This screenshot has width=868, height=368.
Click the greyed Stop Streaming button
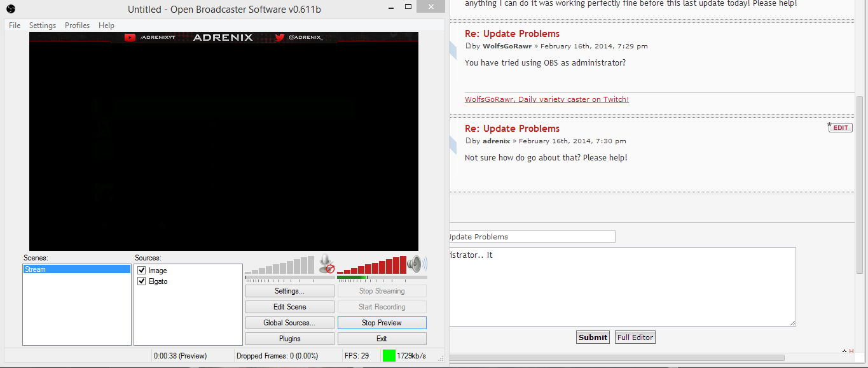click(382, 291)
